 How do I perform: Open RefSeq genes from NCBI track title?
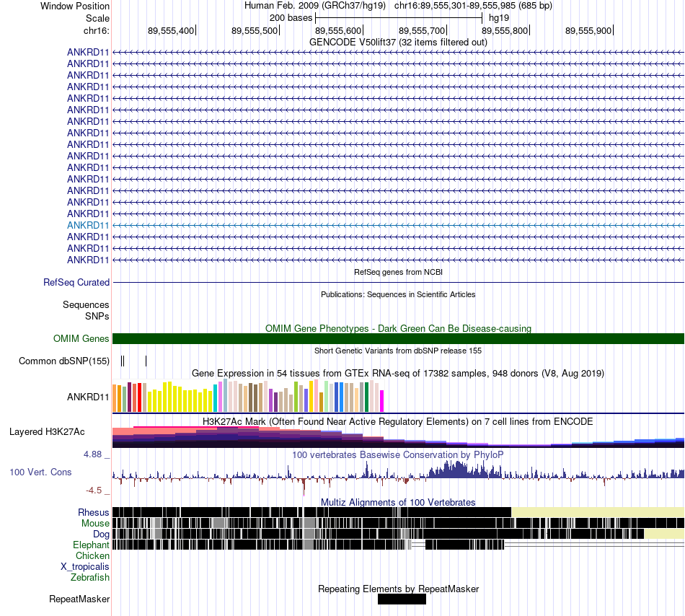click(398, 272)
